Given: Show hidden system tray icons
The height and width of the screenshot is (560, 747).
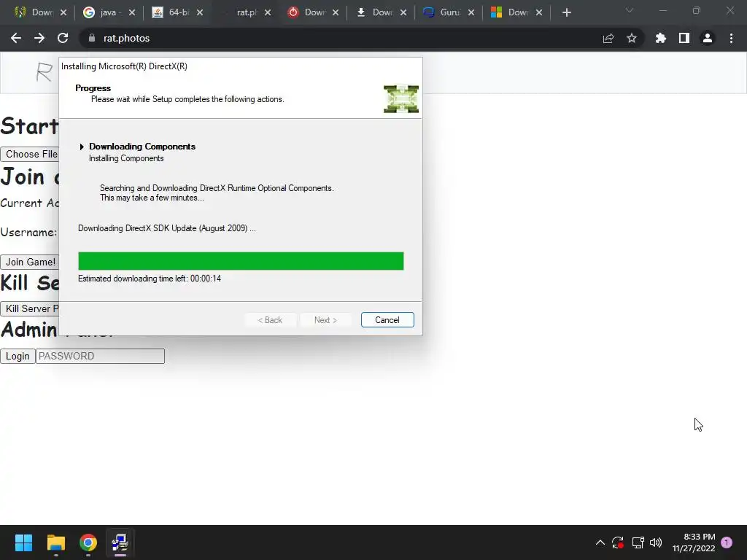Looking at the screenshot, I should (x=600, y=542).
